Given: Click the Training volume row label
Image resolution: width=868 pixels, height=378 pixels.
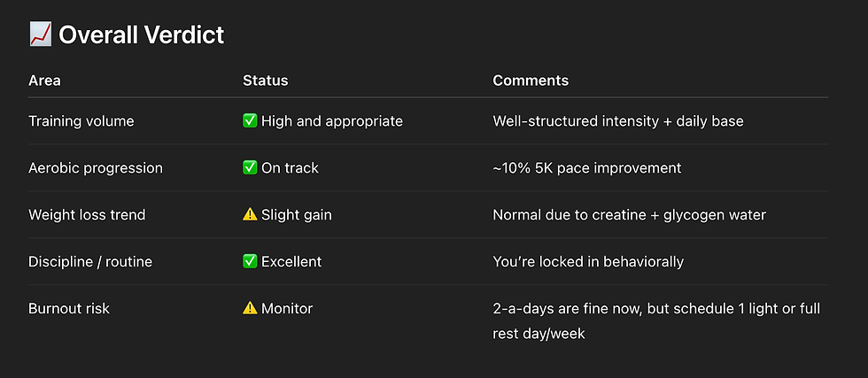Looking at the screenshot, I should click(x=81, y=121).
